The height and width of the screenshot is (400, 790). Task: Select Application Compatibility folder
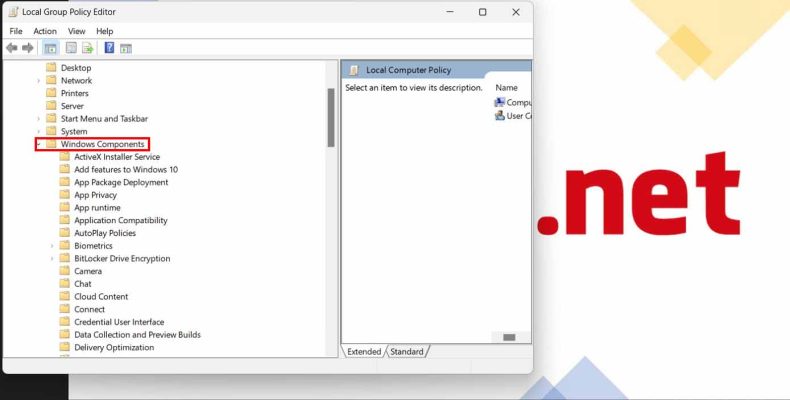[120, 220]
